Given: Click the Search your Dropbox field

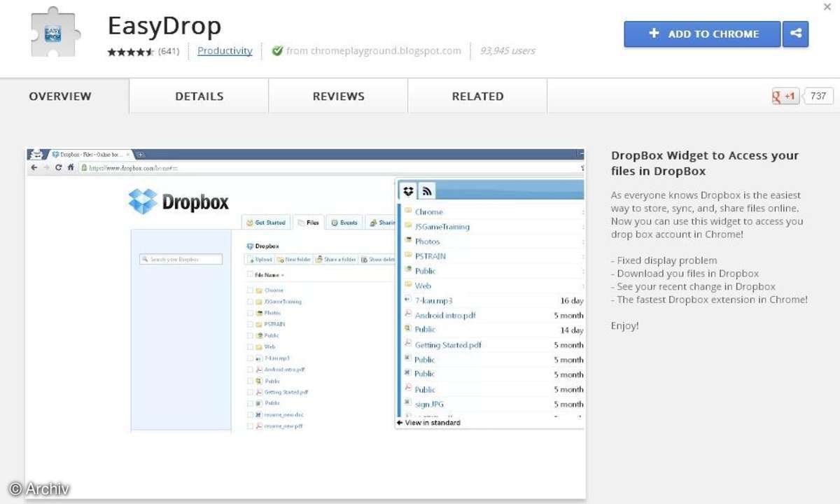Looking at the screenshot, I should (181, 259).
